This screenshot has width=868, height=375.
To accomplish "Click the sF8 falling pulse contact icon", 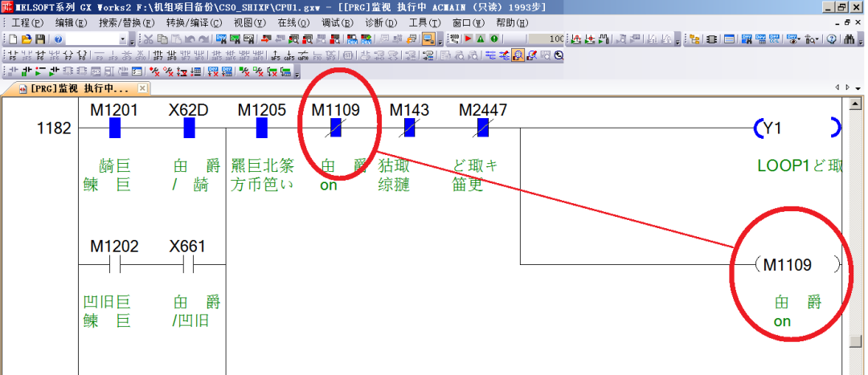I will click(x=172, y=55).
